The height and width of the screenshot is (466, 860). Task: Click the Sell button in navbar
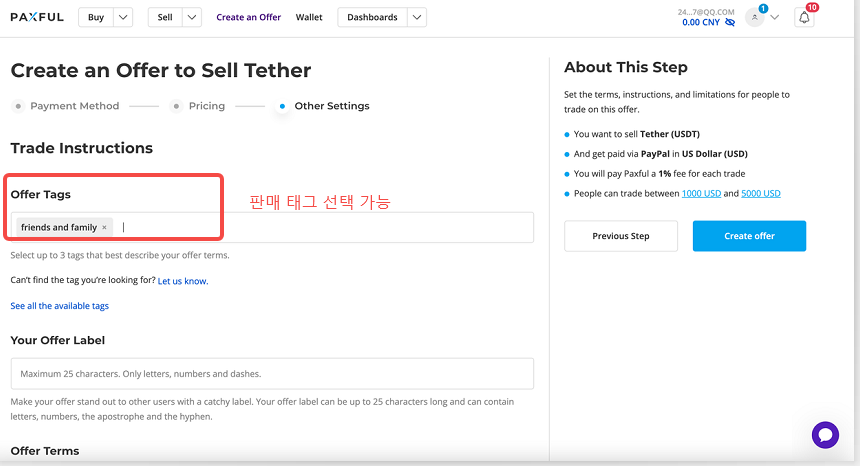165,17
